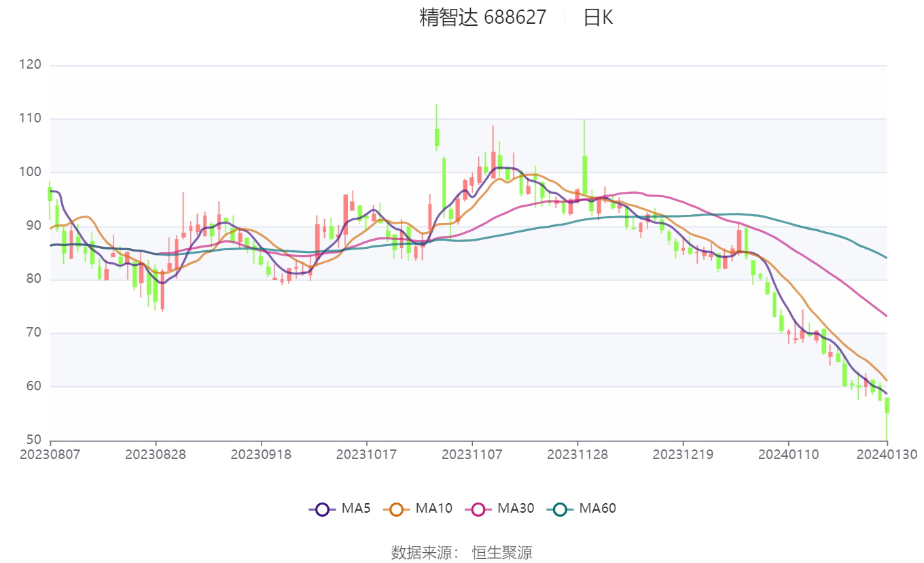Click the 20231017 date axis label
924x563 pixels.
(x=367, y=455)
